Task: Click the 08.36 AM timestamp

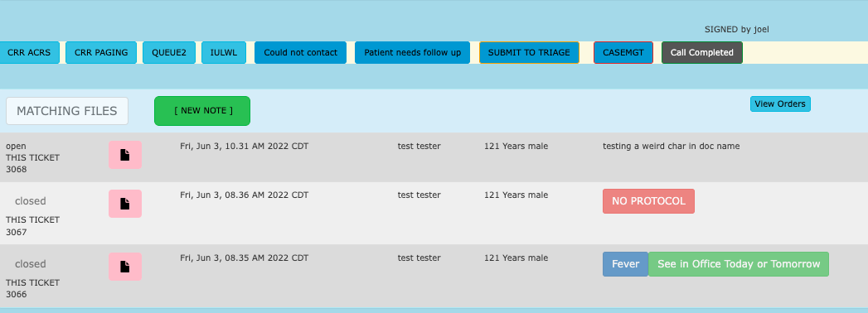Action: [244, 195]
